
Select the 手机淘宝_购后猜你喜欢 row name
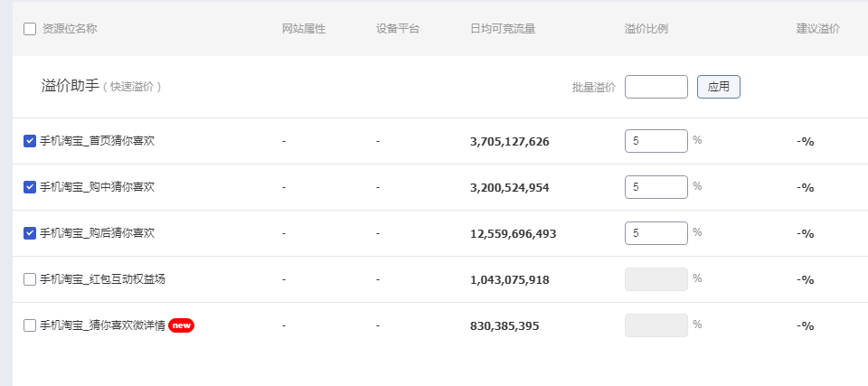point(98,233)
